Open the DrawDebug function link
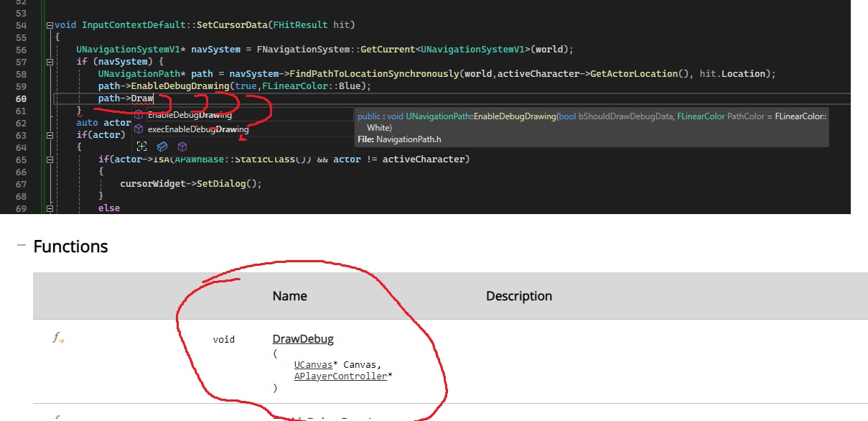The height and width of the screenshot is (421, 868). (303, 339)
